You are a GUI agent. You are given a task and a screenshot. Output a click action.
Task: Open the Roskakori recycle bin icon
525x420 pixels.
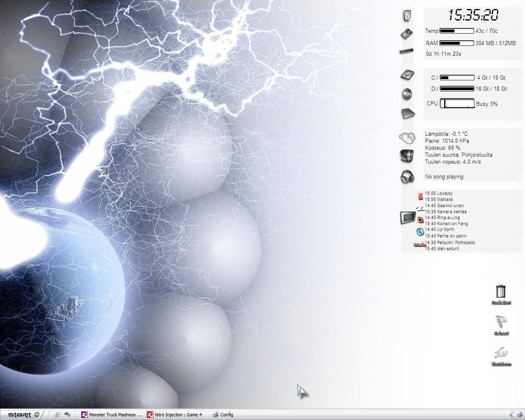501,295
